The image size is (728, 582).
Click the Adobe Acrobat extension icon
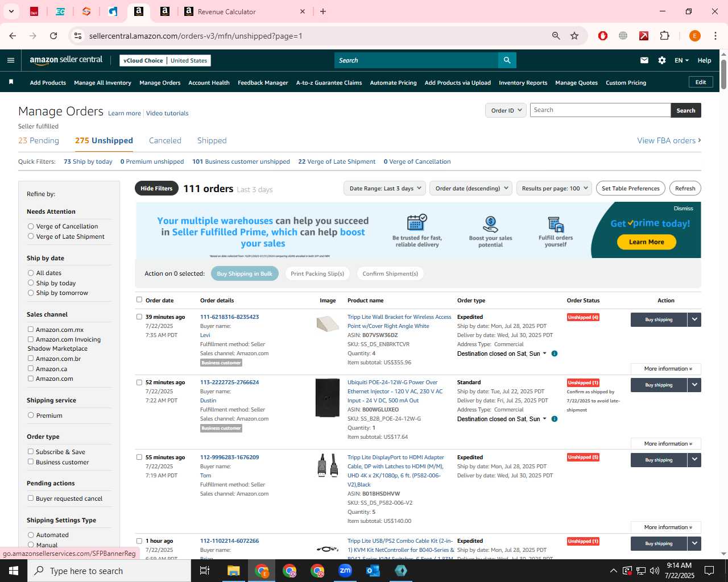pos(644,36)
